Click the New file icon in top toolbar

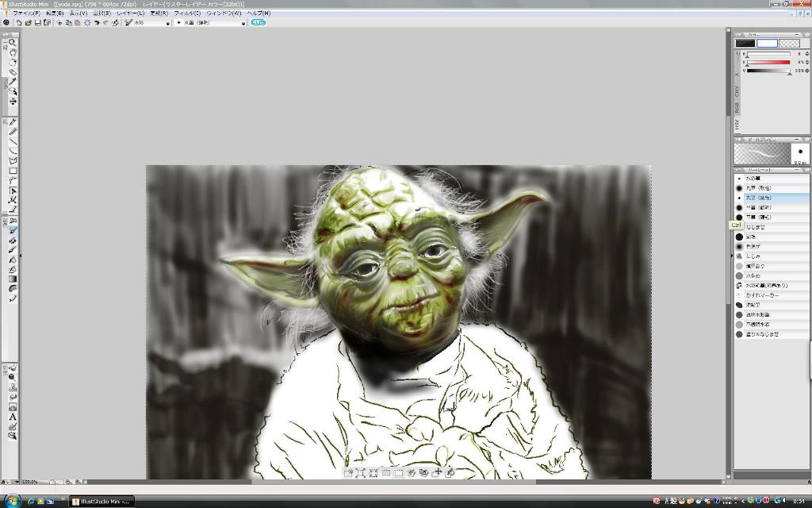pos(19,23)
